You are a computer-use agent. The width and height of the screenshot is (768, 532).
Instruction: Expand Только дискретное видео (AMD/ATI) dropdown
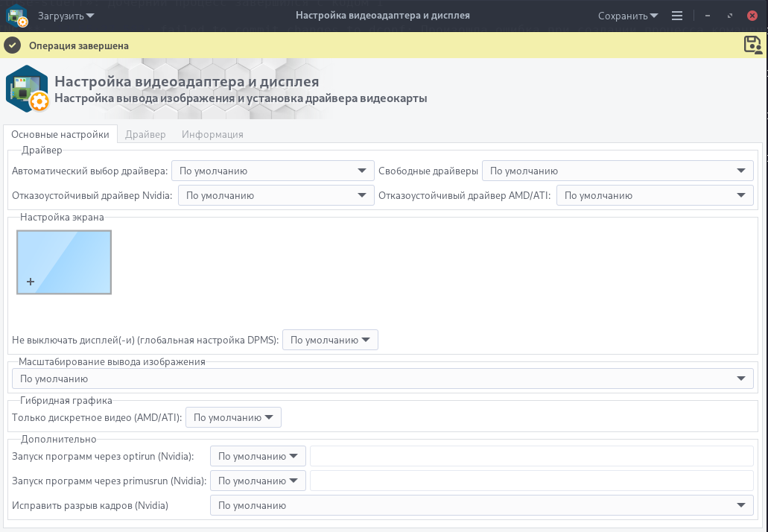233,418
